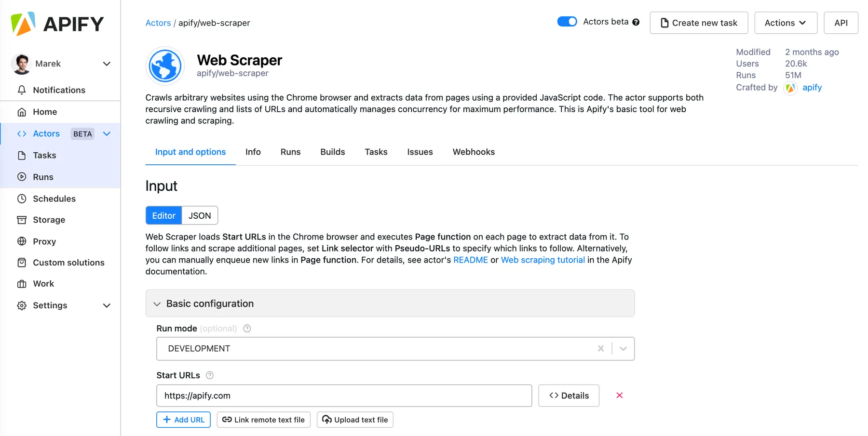Screen dimensions: 868x436
Task: Open the README link
Action: coord(471,260)
